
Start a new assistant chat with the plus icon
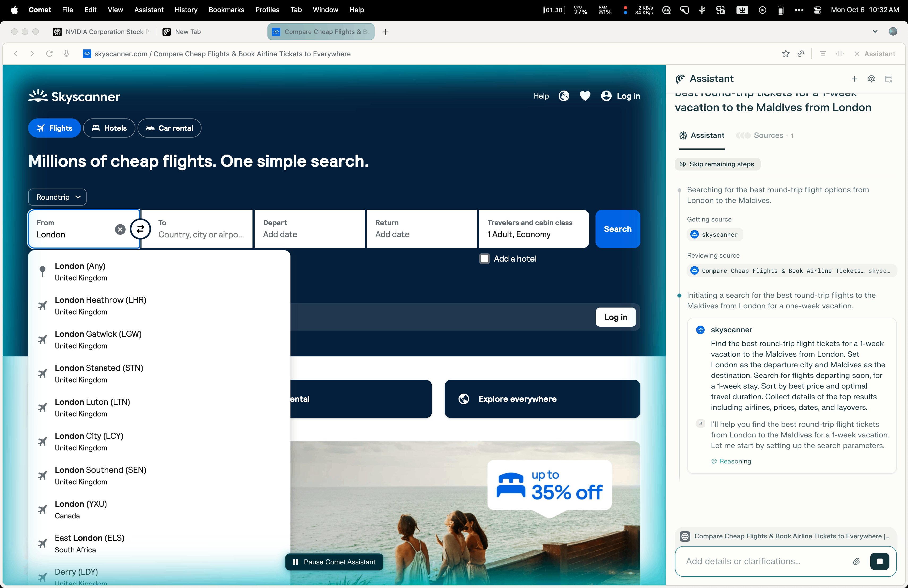pyautogui.click(x=854, y=79)
